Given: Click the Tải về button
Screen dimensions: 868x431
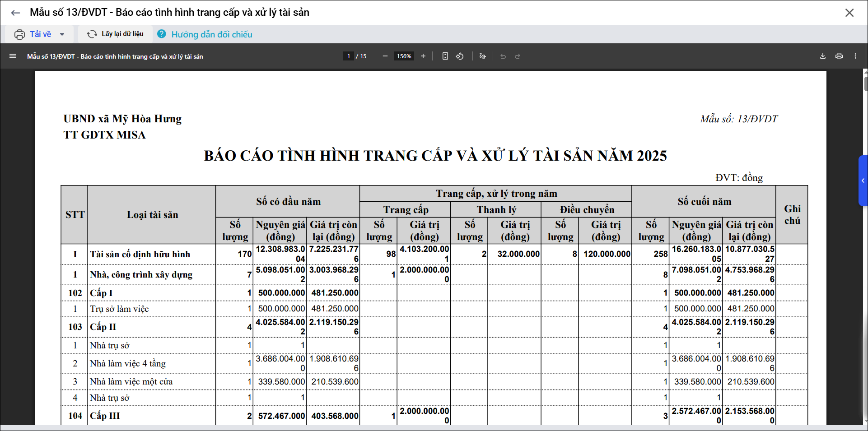Looking at the screenshot, I should pos(34,34).
